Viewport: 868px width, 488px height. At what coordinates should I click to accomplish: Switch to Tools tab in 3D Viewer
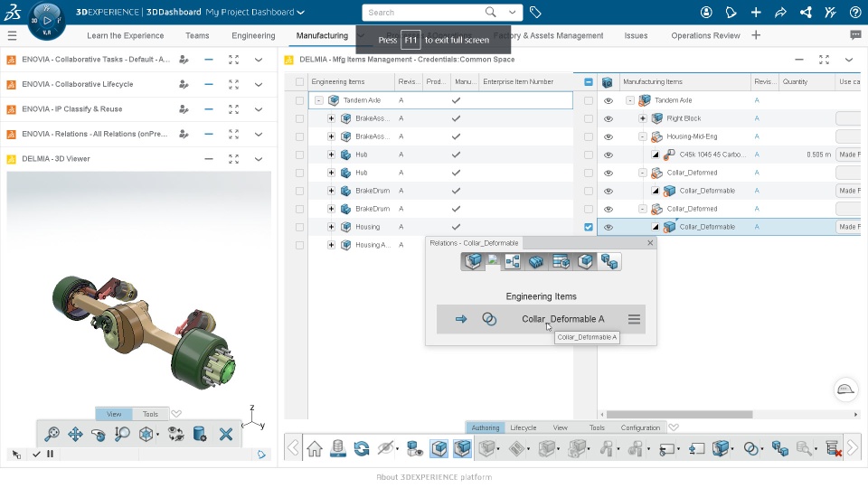tap(150, 414)
